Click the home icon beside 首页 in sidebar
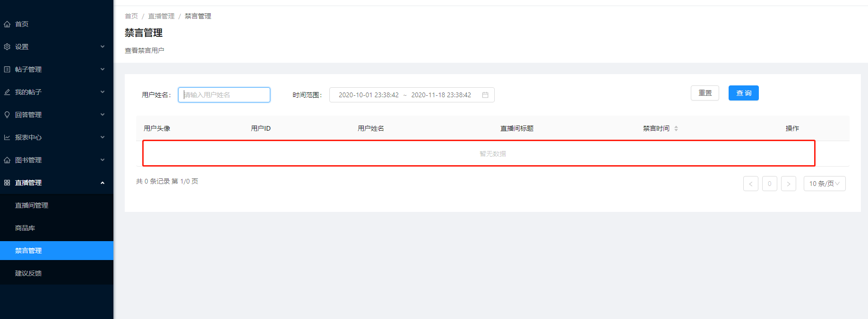Image resolution: width=868 pixels, height=319 pixels. (x=7, y=24)
